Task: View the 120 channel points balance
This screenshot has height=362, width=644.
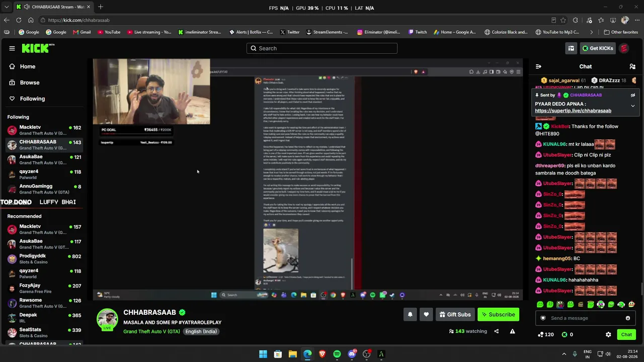Action: 545,334
